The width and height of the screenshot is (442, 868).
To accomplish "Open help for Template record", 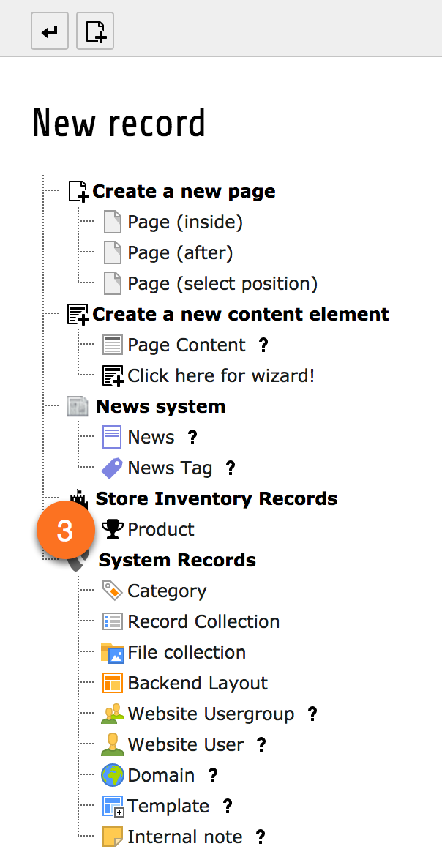I will coord(228,807).
